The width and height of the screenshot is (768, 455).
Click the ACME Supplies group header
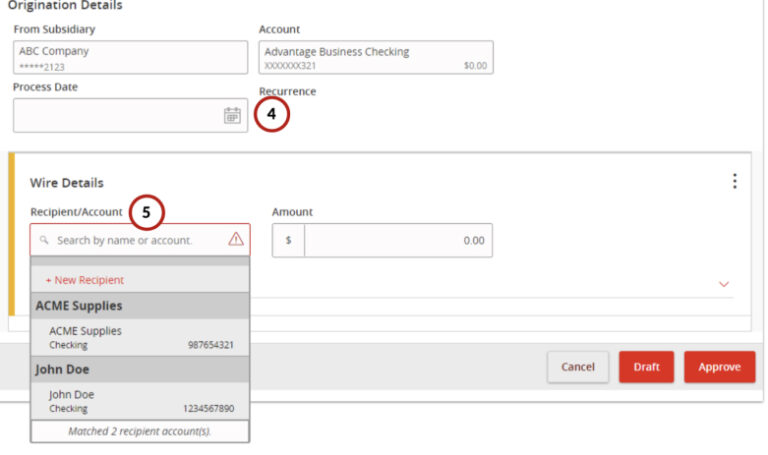point(140,306)
